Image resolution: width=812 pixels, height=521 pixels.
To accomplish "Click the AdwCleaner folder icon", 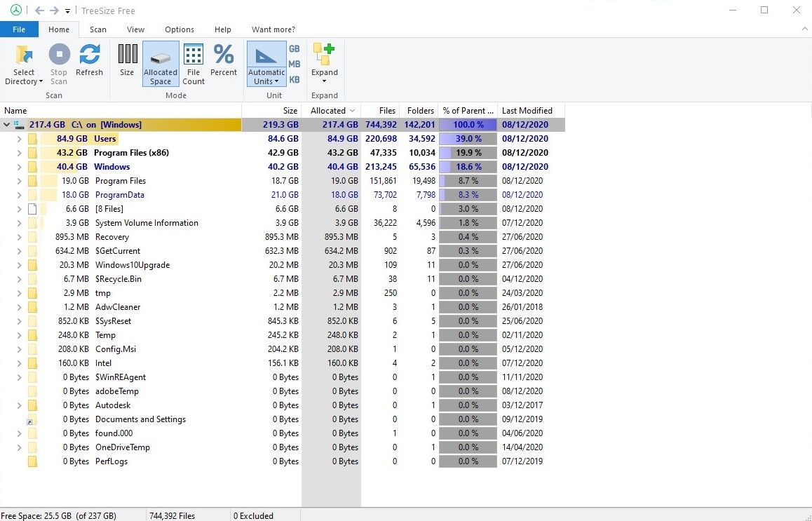I will pos(32,306).
